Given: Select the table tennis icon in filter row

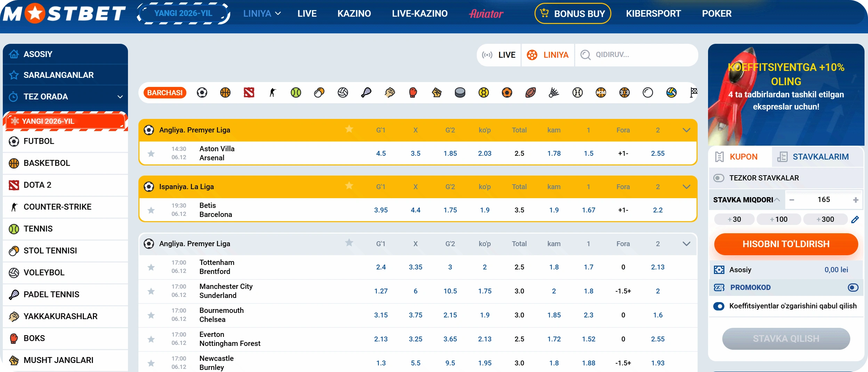Looking at the screenshot, I should coord(319,92).
